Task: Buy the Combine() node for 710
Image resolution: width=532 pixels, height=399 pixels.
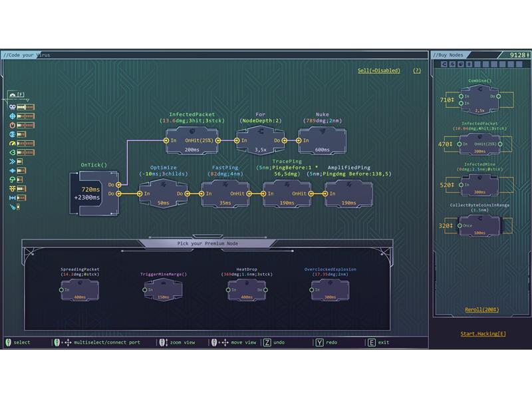Action: [477, 100]
